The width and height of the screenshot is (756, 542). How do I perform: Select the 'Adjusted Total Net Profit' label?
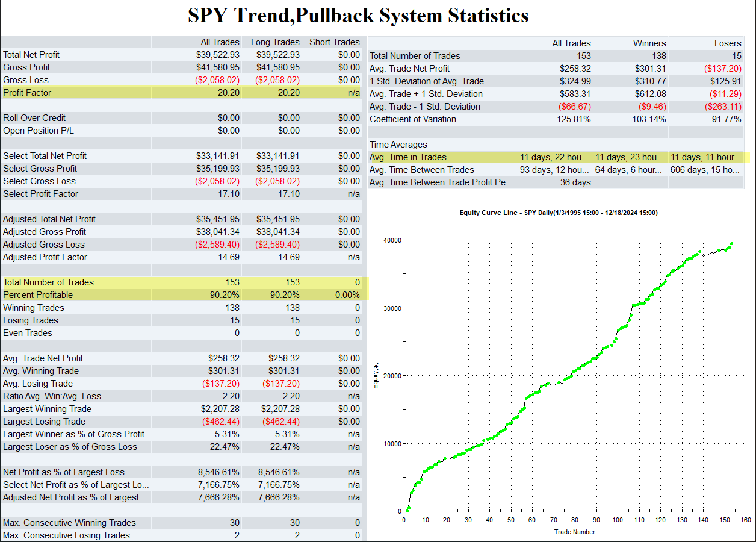click(x=49, y=219)
